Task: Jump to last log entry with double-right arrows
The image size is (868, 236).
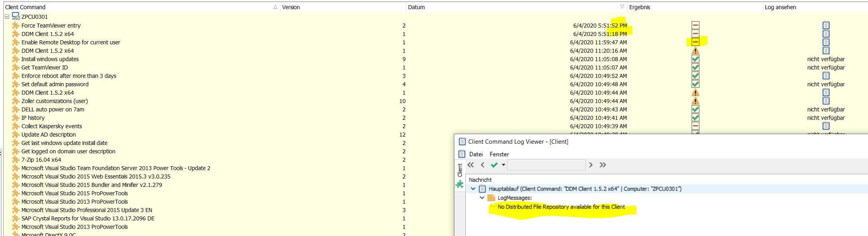Action: point(602,165)
